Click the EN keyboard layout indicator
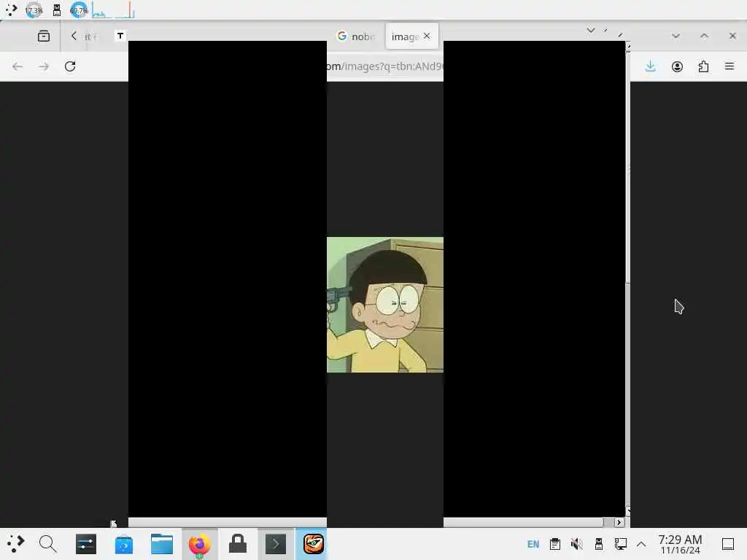747x560 pixels. tap(533, 544)
